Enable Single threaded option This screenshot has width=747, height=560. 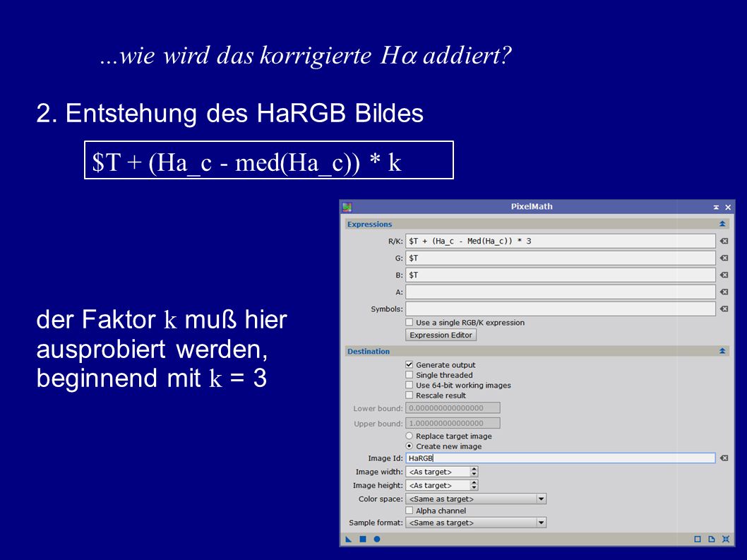[x=410, y=375]
